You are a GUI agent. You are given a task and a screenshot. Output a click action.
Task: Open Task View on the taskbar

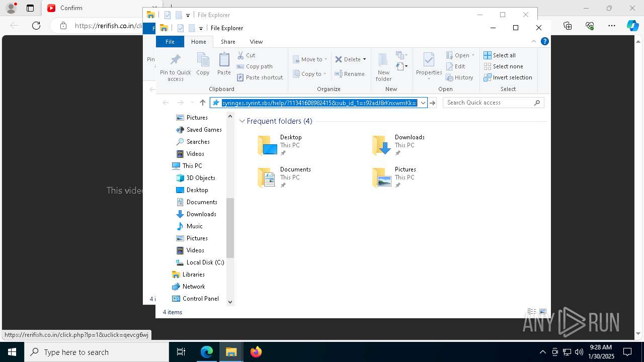[181, 352]
